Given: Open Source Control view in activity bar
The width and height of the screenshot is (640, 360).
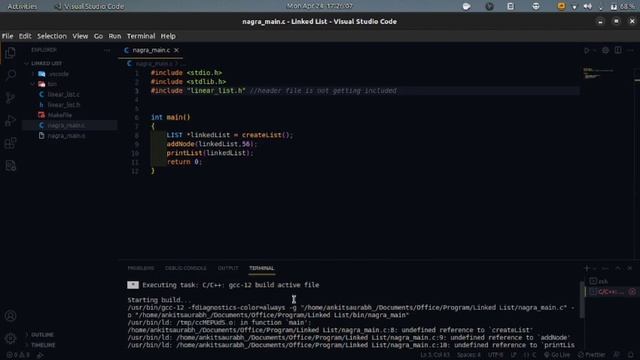Looking at the screenshot, I should pos(11,98).
